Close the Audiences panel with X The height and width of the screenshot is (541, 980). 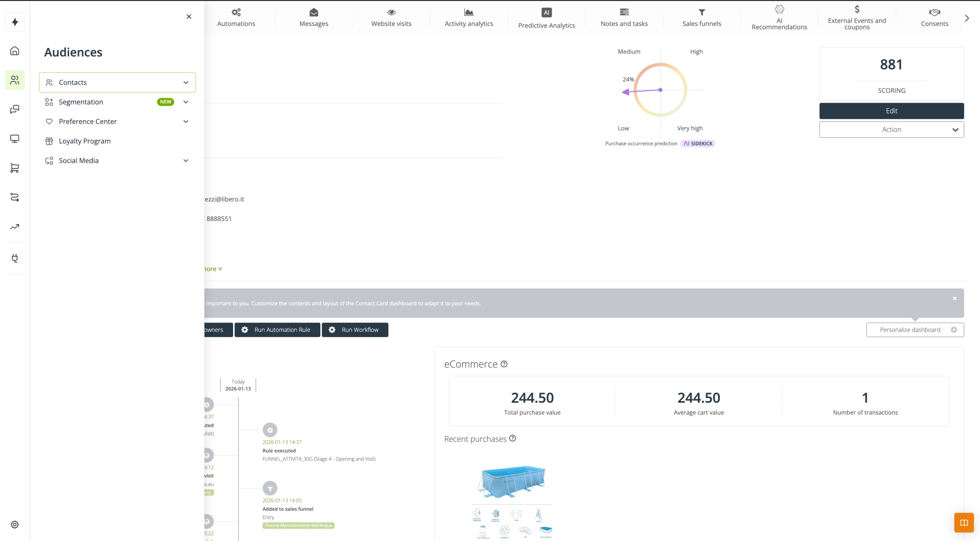coord(189,16)
